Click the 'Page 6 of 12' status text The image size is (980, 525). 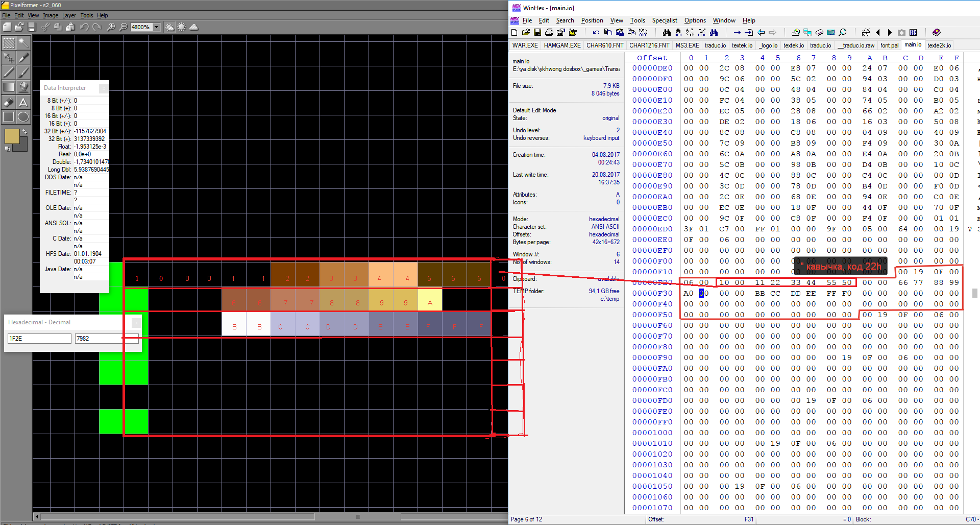pyautogui.click(x=526, y=519)
